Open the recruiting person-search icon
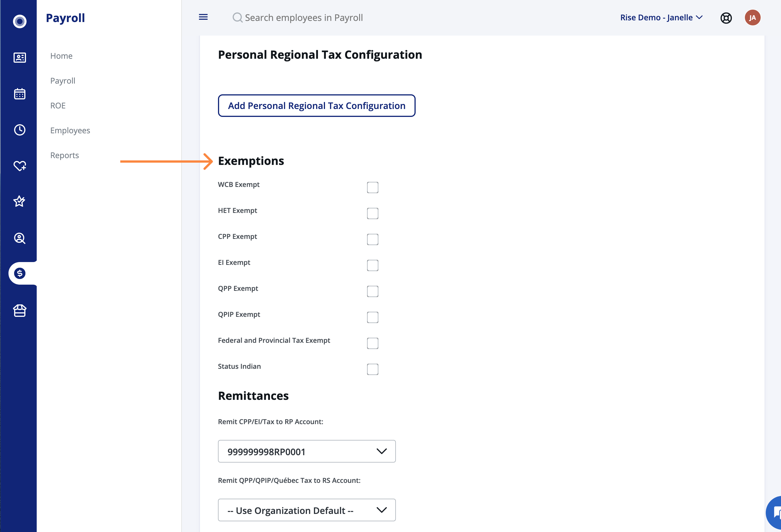The width and height of the screenshot is (781, 532). pyautogui.click(x=19, y=238)
